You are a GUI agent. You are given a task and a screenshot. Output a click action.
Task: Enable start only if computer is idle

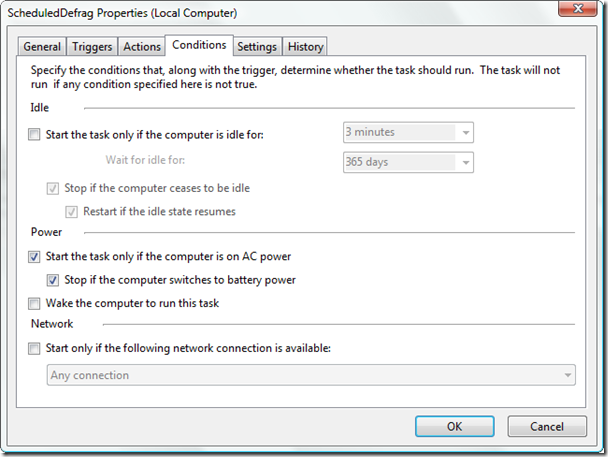click(34, 135)
